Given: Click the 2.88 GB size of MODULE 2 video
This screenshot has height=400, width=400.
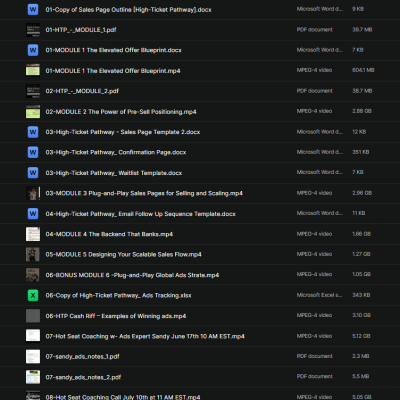Looking at the screenshot, I should click(362, 111).
